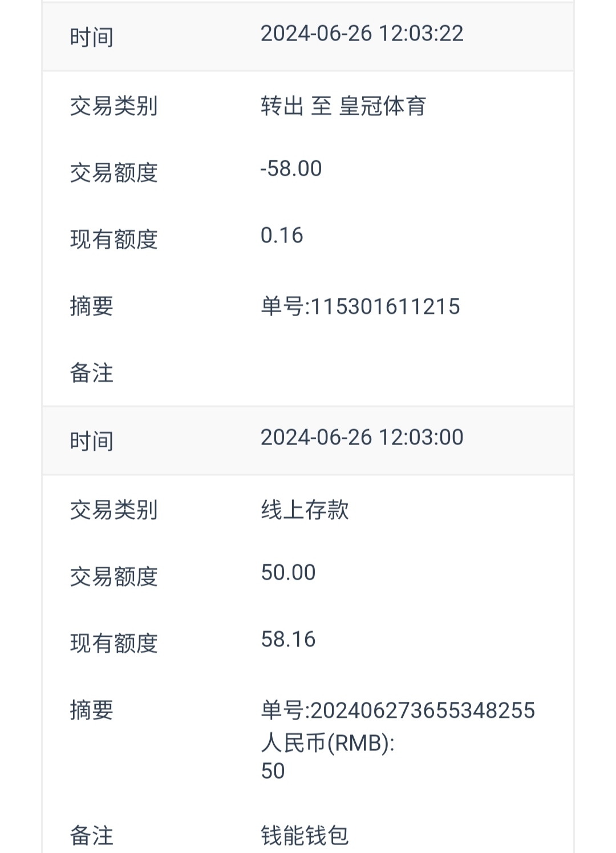The image size is (616, 853).
Task: Tap the 摘要 label beside 单号:115301611215
Action: pos(91,307)
